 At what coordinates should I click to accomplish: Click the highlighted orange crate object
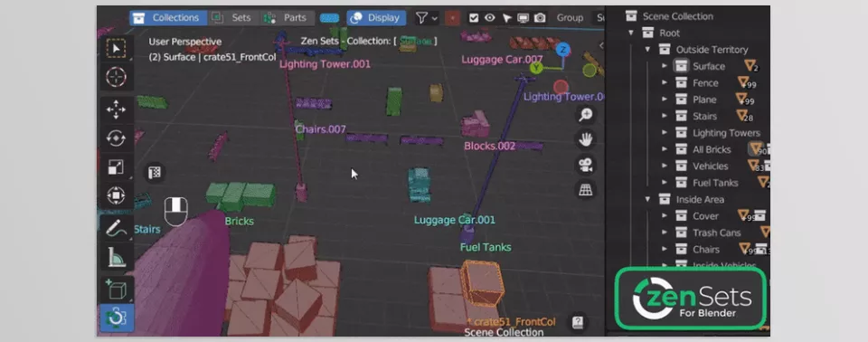pos(482,282)
